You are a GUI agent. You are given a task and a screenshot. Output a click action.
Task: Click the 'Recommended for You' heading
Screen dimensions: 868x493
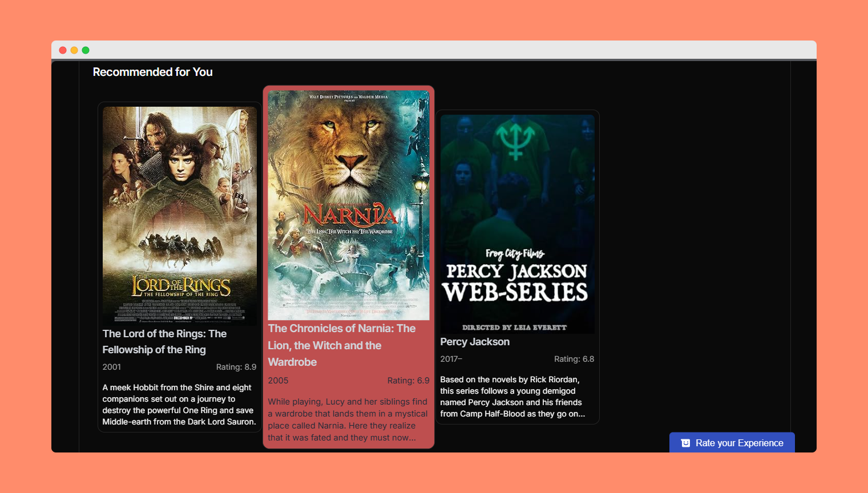tap(152, 72)
